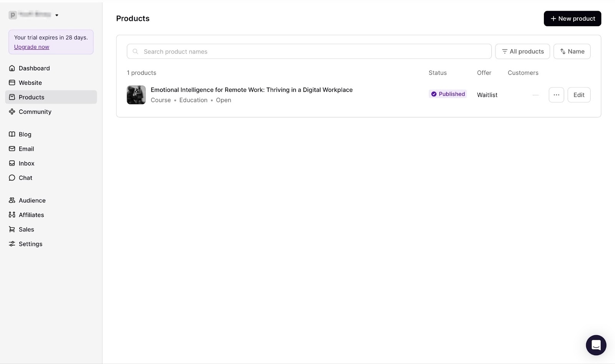Click the Published status badge
615x364 pixels.
[448, 94]
